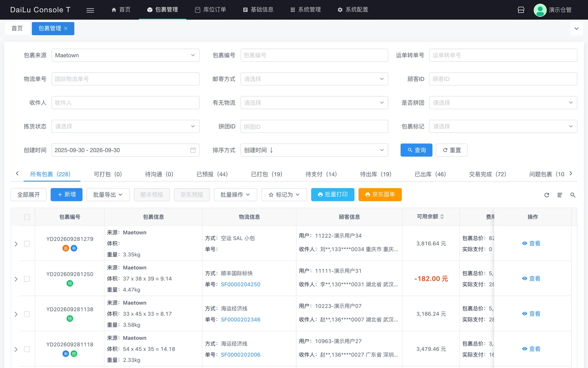Screen dimensions: 588x368
Task: Check the row YD202609281279
Action: pyautogui.click(x=27, y=244)
